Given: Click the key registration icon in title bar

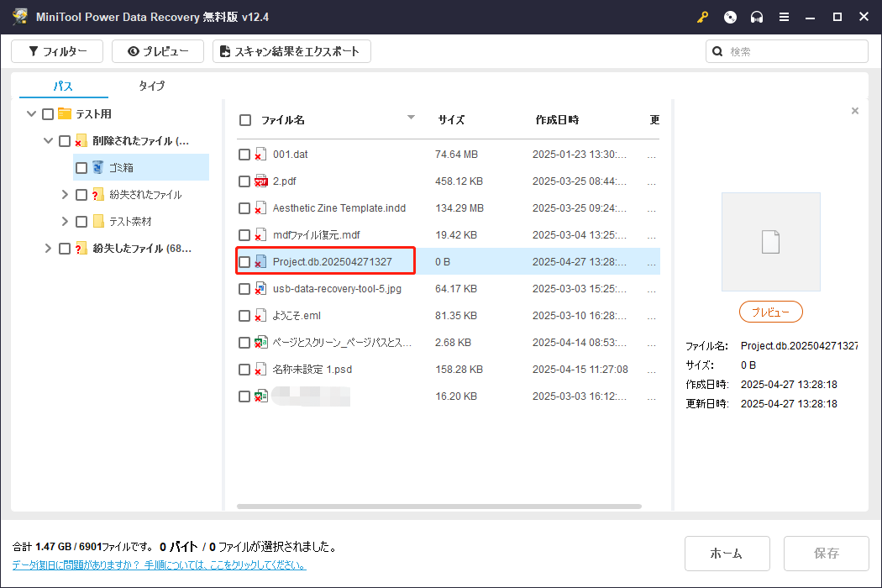Looking at the screenshot, I should [702, 17].
